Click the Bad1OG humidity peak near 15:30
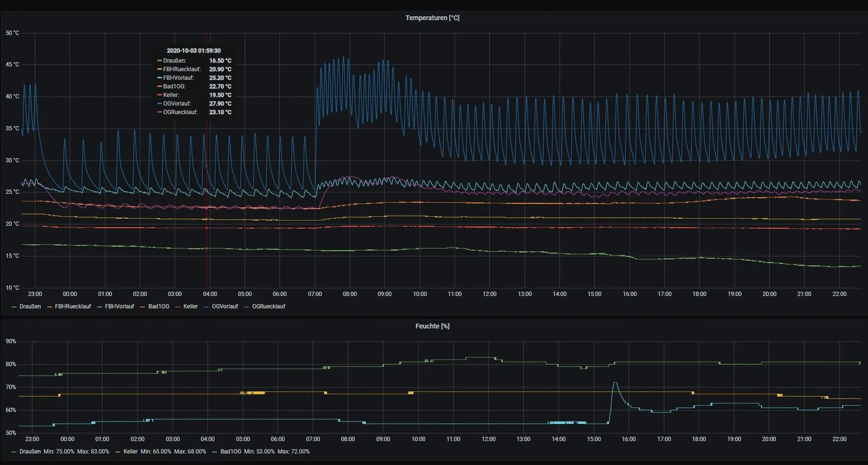 615,383
